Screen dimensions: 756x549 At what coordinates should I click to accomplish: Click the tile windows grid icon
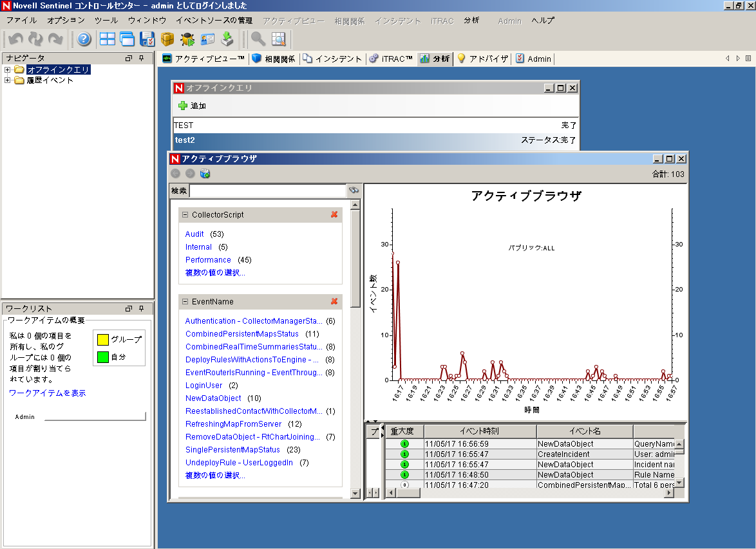click(x=107, y=39)
